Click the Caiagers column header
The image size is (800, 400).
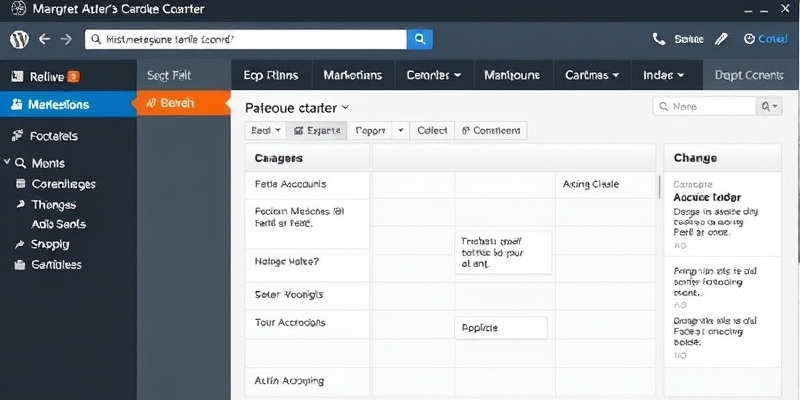click(x=307, y=158)
